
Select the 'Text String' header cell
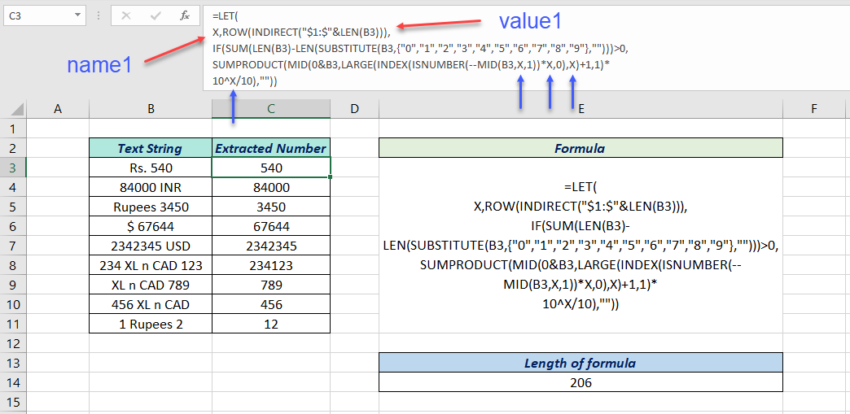[150, 148]
